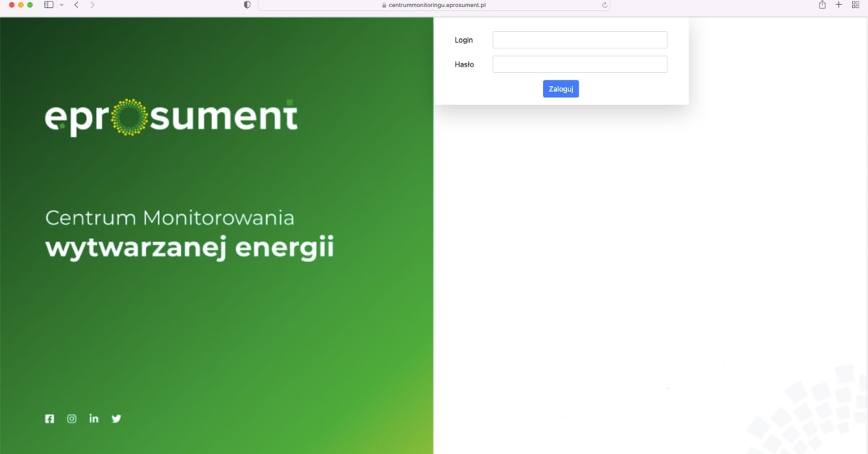Open the Twitter bird icon link
Screen dimensions: 868x454
(116, 419)
